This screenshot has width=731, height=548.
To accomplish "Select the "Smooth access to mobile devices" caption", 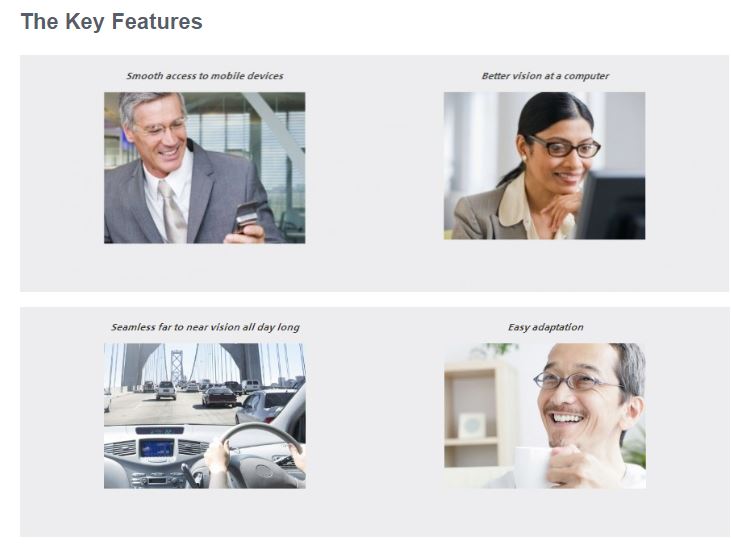I will click(205, 76).
